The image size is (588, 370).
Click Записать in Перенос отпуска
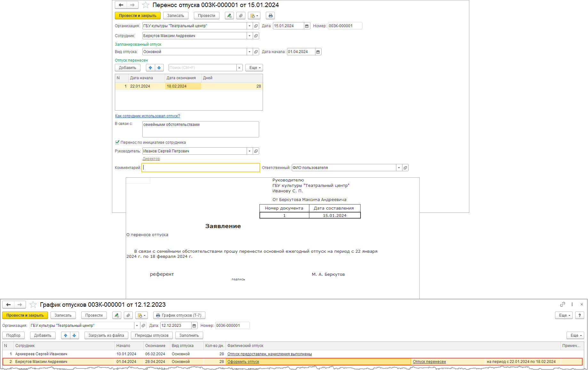176,16
